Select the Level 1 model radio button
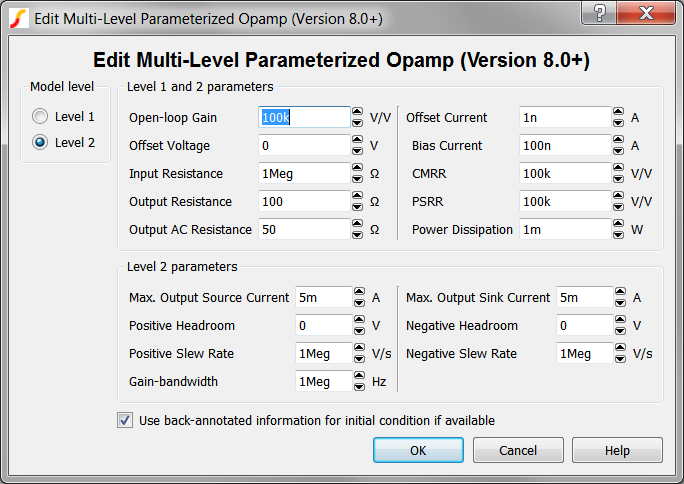The height and width of the screenshot is (484, 684). pyautogui.click(x=41, y=117)
